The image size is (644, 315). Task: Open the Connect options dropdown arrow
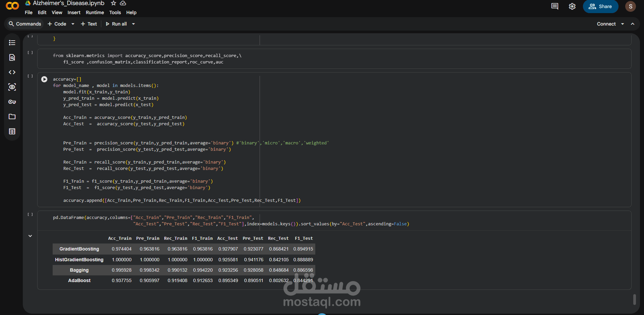[623, 24]
